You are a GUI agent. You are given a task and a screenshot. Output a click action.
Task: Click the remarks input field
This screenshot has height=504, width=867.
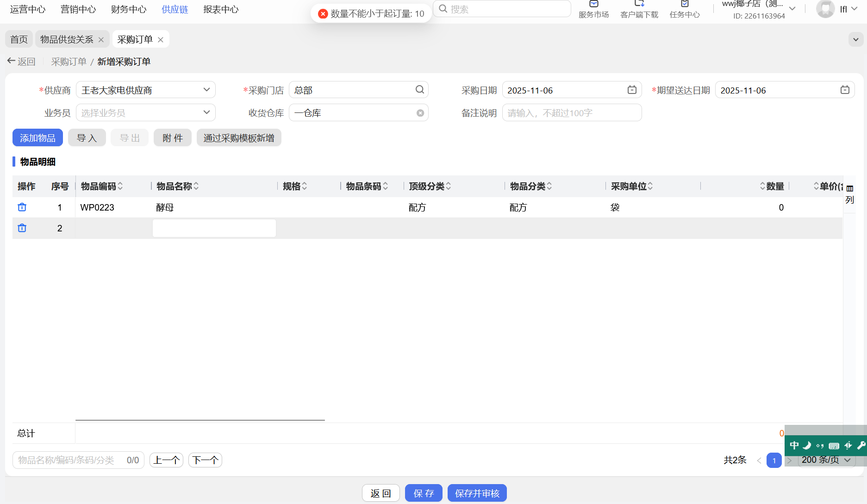coord(572,113)
